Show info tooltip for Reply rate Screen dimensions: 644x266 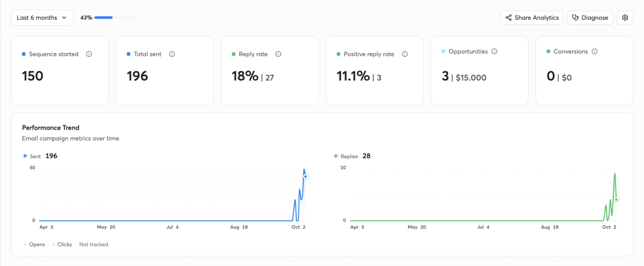(279, 54)
